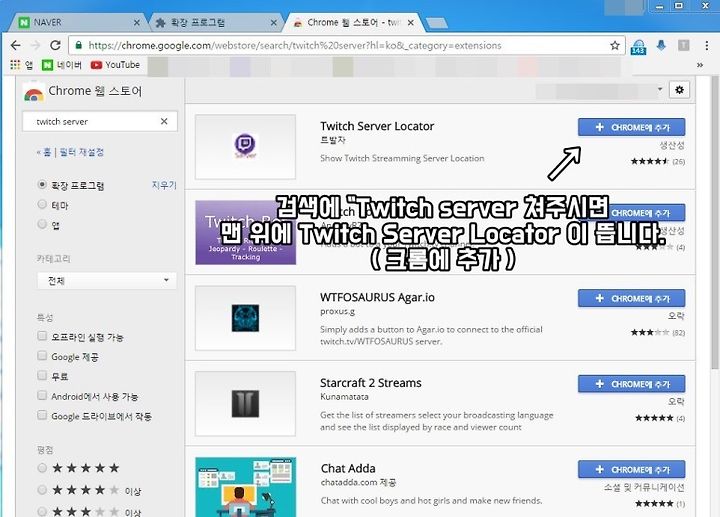Open Twitch Server Locator extension thumbnail
The image size is (720, 517).
pyautogui.click(x=245, y=146)
